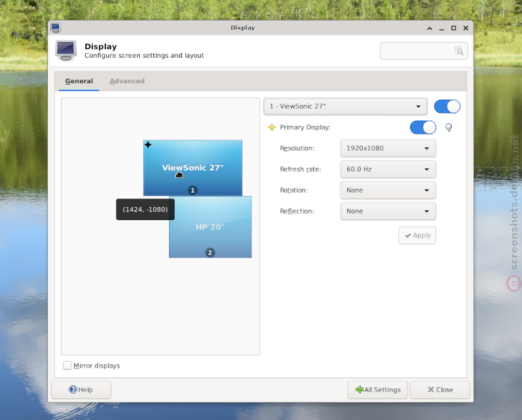522x420 pixels.
Task: Open the Reflection dropdown
Action: pyautogui.click(x=388, y=211)
